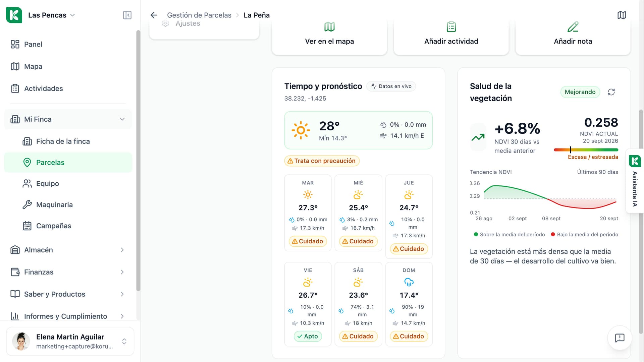The image size is (644, 362).
Task: Click the Añadir nota pencil icon
Action: (x=573, y=27)
